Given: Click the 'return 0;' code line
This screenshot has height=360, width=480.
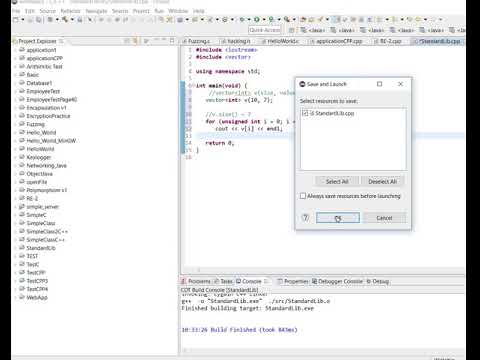Looking at the screenshot, I should coord(220,143).
